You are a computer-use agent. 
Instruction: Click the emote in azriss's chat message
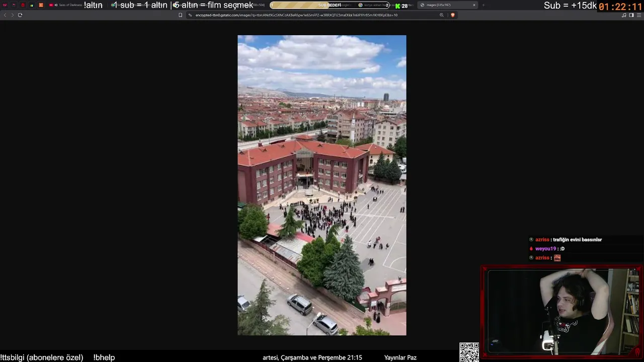coord(557,258)
